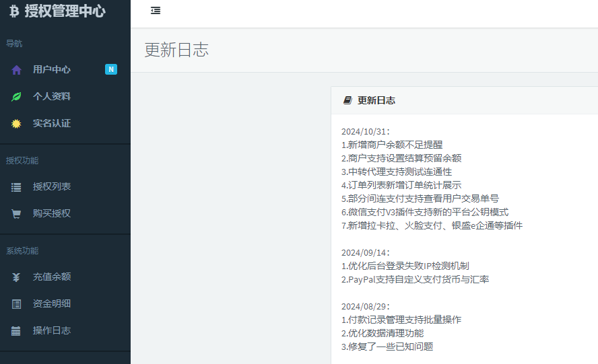
Task: Click the line 2.商户支持设置结算预留余额
Action: pyautogui.click(x=401, y=158)
